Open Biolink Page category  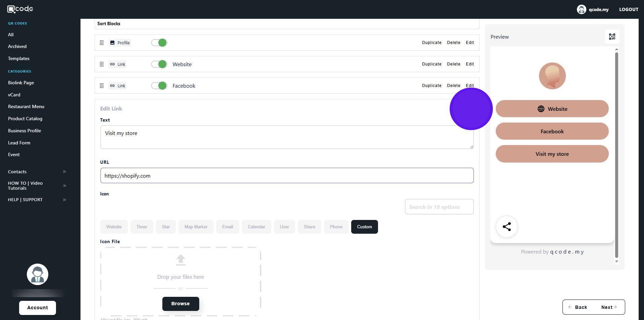click(21, 83)
